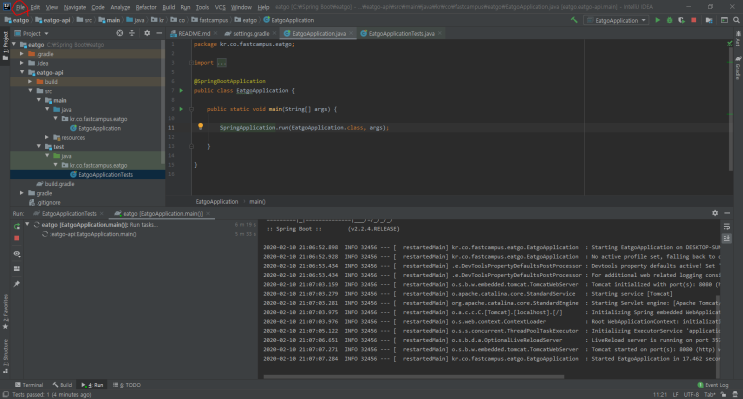Start debugging with the green bug icon
The height and width of the screenshot is (399, 743).
point(670,20)
